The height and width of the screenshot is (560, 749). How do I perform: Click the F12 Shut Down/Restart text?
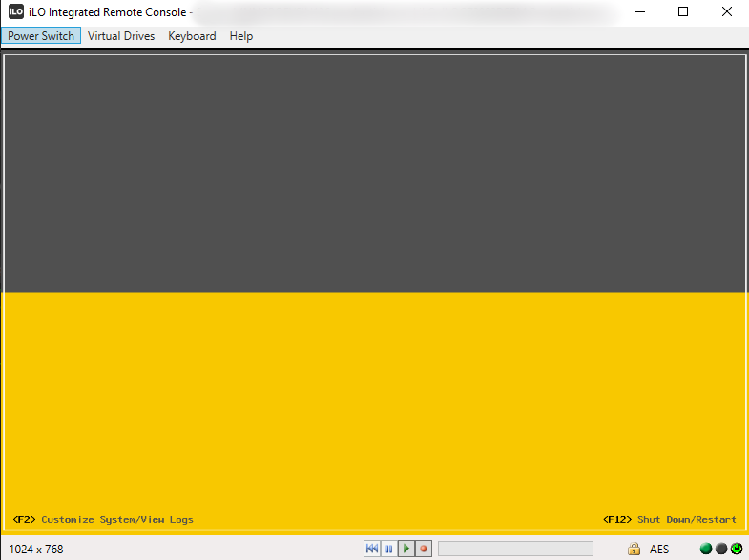tap(670, 520)
